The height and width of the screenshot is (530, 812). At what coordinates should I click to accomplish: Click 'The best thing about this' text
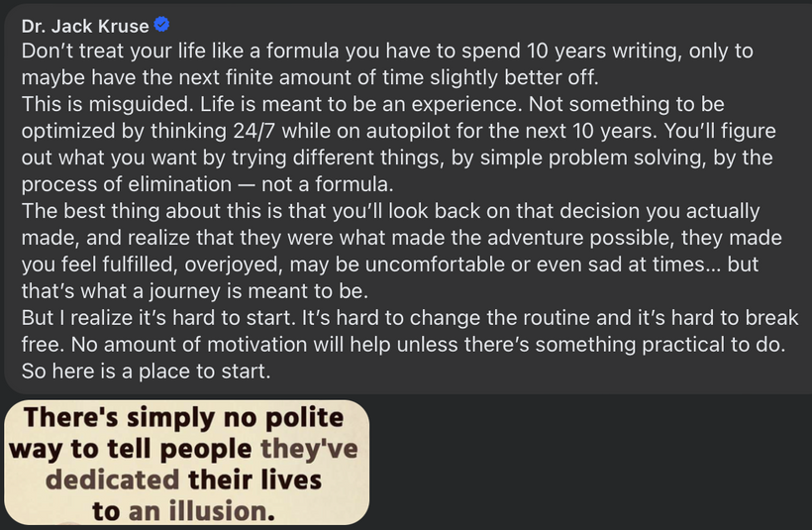[137, 211]
